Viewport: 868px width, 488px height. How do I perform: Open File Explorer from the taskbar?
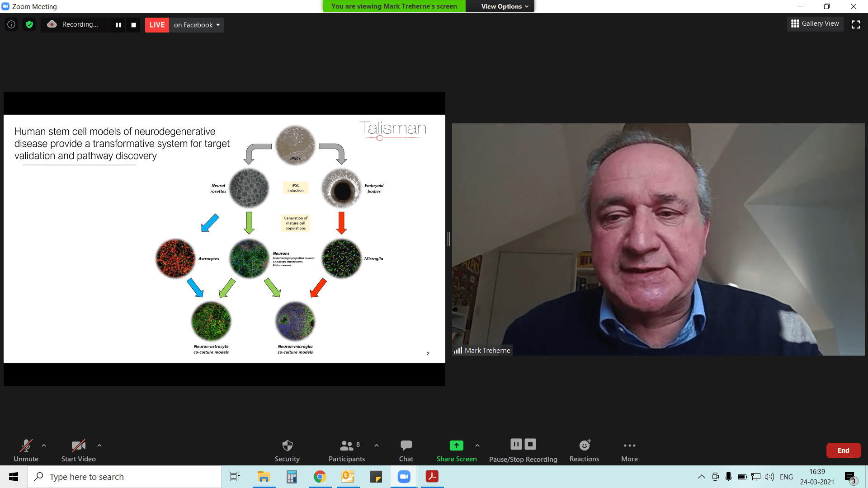pyautogui.click(x=264, y=477)
